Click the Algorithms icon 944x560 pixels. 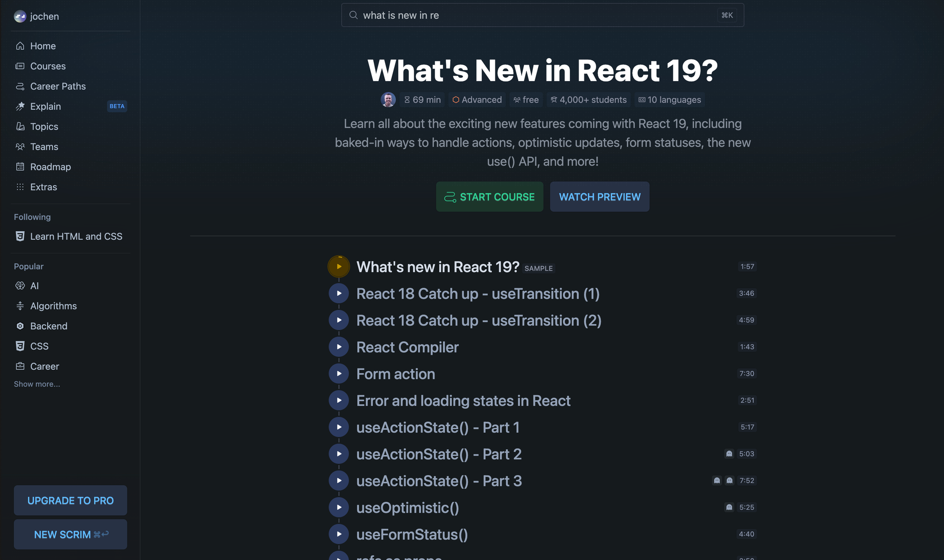pyautogui.click(x=20, y=306)
